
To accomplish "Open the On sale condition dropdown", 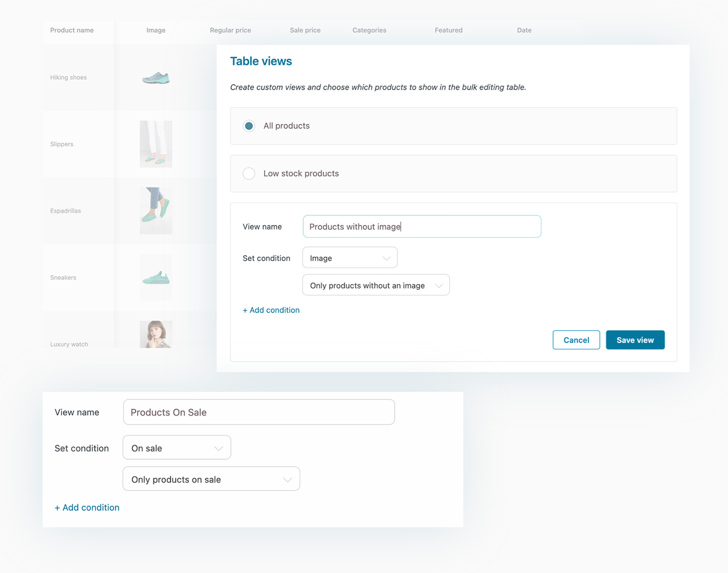I will 177,448.
